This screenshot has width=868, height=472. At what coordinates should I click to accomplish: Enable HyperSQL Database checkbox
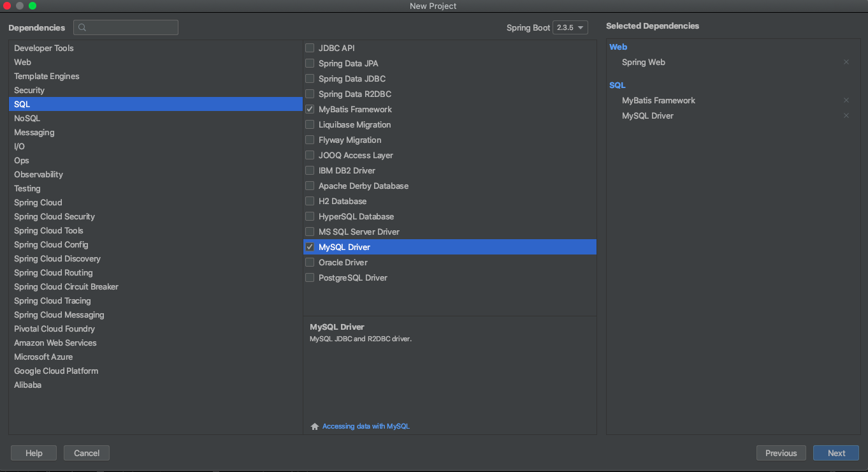[x=310, y=216]
